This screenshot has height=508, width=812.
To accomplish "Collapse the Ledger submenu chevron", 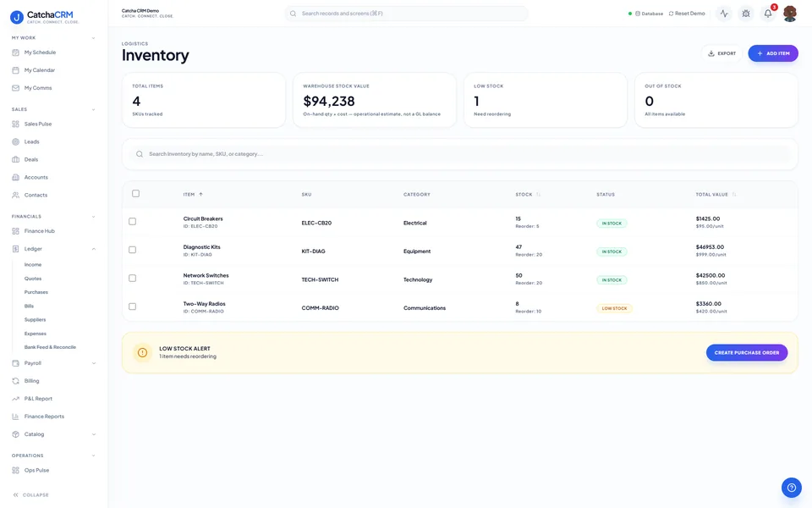I will coord(94,249).
